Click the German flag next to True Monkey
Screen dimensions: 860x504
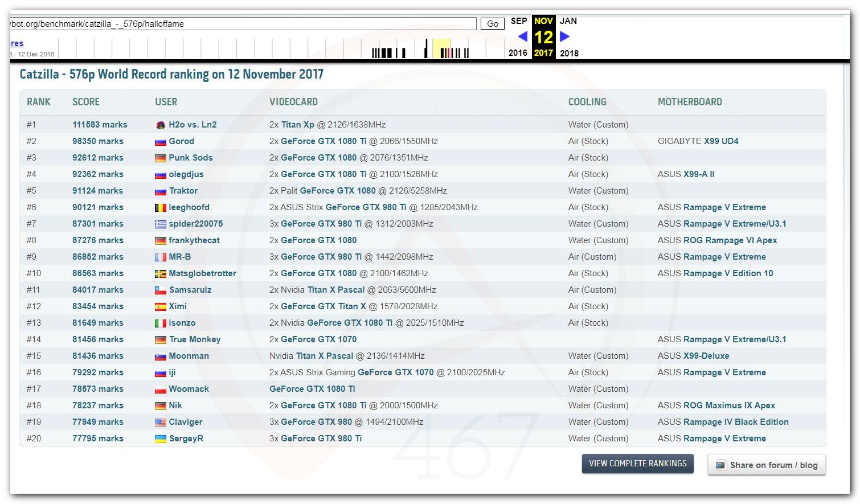point(161,340)
